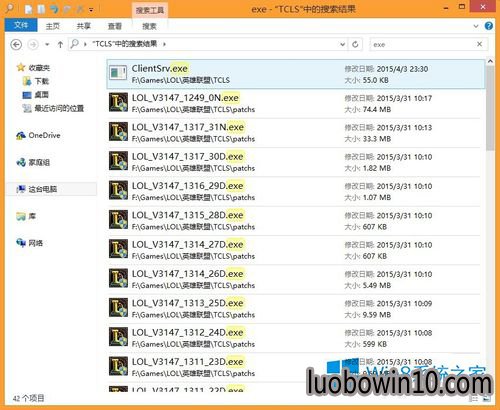The image size is (500, 410).
Task: Switch to the 查看 ribbon tab
Action: (115, 26)
